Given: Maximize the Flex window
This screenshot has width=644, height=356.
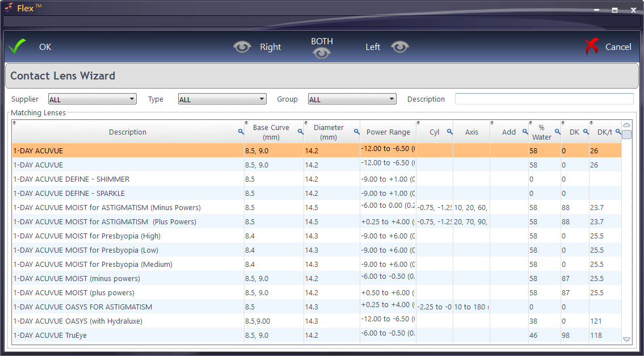Looking at the screenshot, I should tap(615, 10).
